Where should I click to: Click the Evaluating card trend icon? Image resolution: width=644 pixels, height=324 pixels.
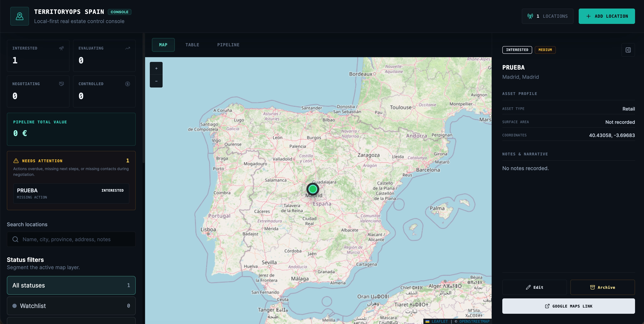pos(128,48)
